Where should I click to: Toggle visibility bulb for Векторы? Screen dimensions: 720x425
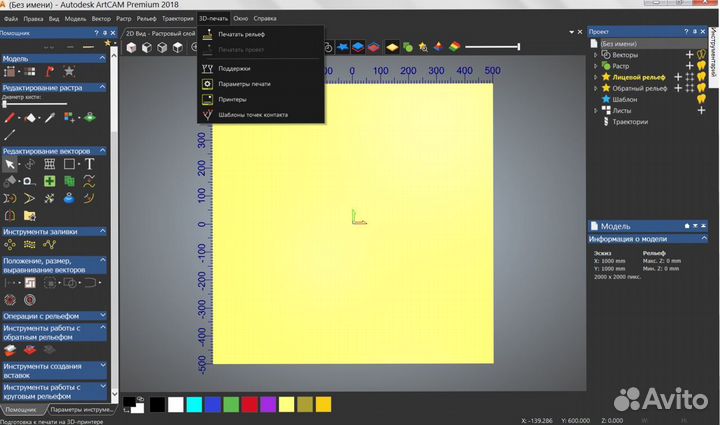point(701,55)
